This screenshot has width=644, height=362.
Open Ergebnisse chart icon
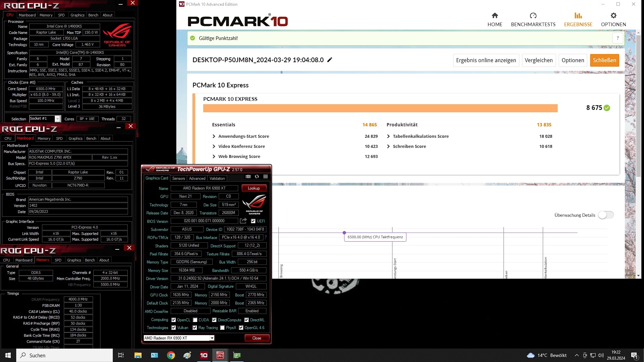[x=578, y=15]
